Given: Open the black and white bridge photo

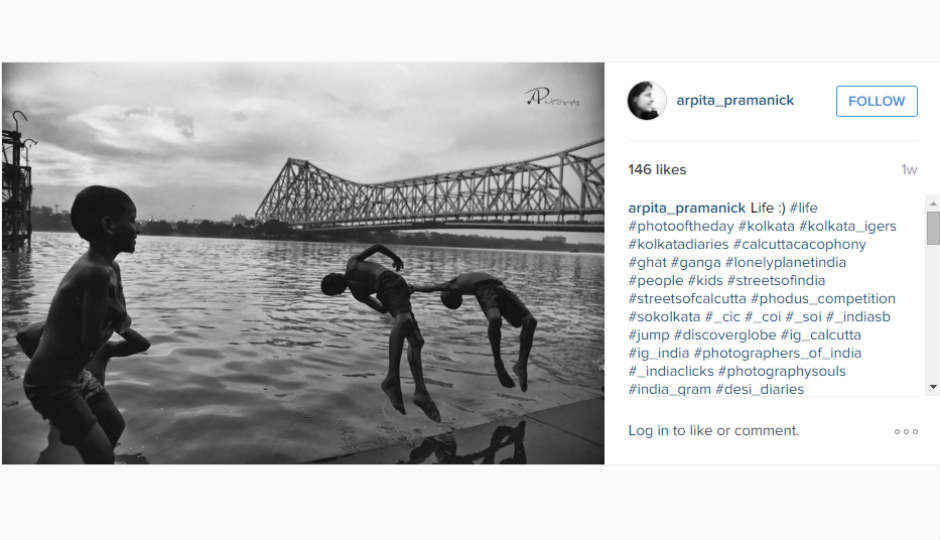Looking at the screenshot, I should tap(303, 263).
